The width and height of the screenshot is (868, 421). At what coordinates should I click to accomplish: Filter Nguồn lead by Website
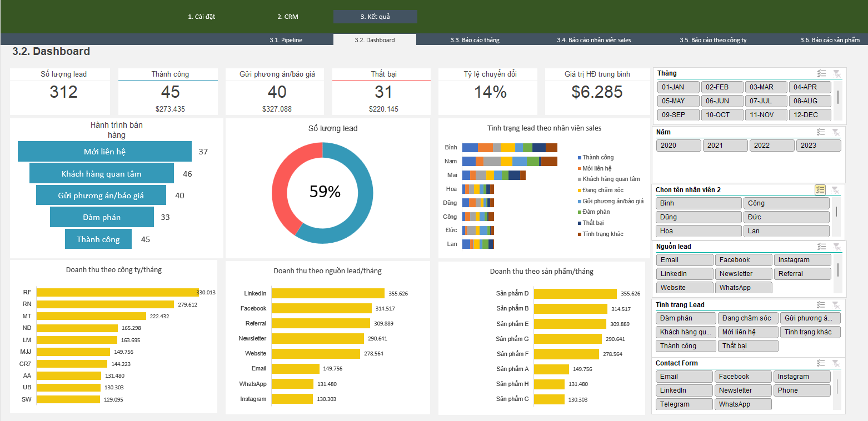click(x=685, y=288)
